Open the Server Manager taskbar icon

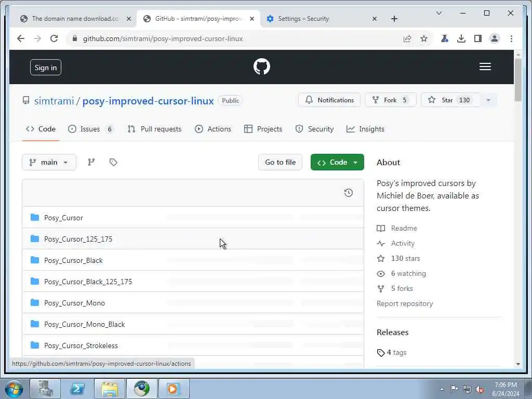click(x=45, y=389)
